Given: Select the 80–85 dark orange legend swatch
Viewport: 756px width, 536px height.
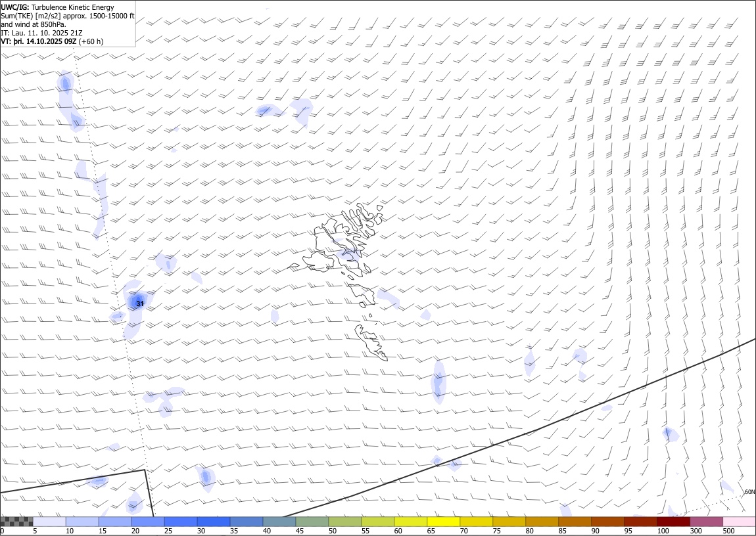Looking at the screenshot, I should click(542, 522).
